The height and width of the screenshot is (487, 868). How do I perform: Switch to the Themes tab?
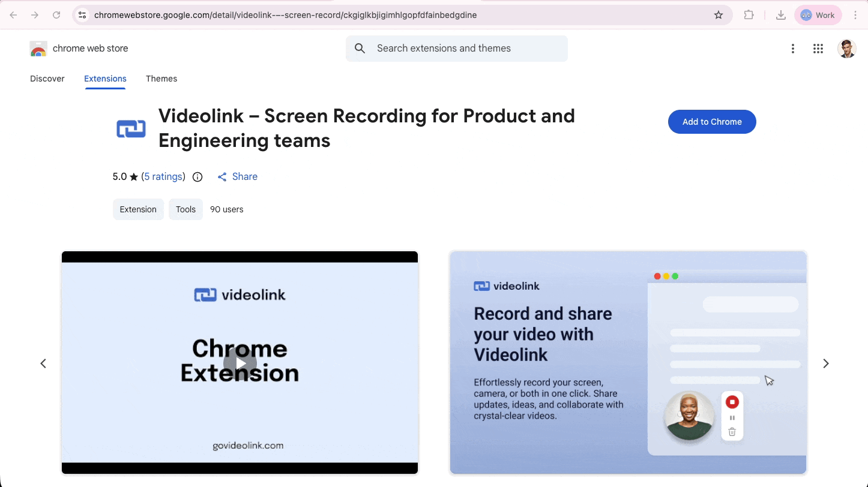tap(161, 79)
